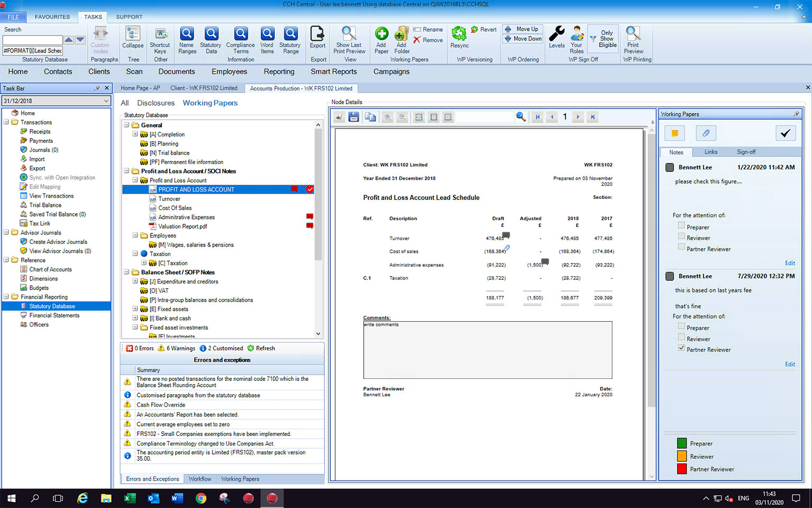The width and height of the screenshot is (812, 508).
Task: Click the paperclip attachment icon in Working Papers
Action: click(706, 133)
